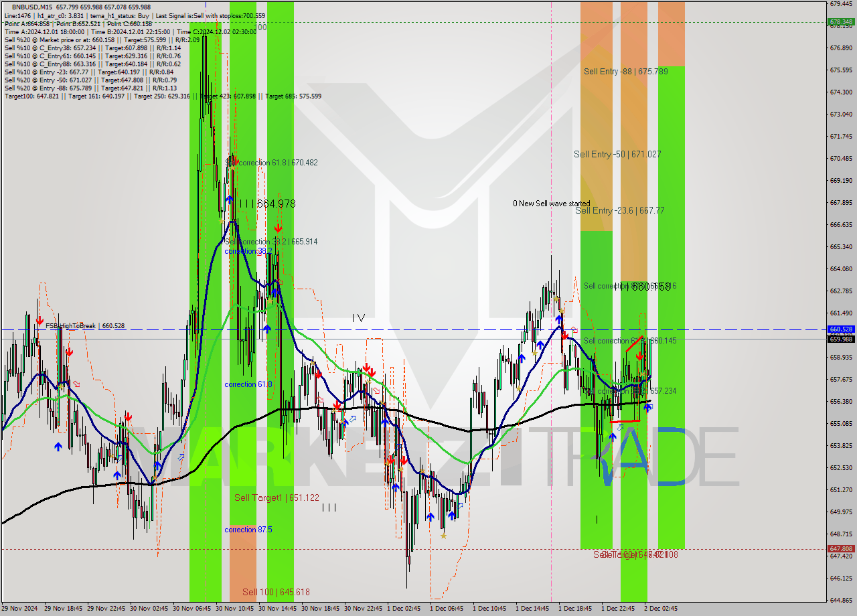Click 'Sell %20 @ Market price' info line
The image size is (857, 616).
[x=102, y=40]
